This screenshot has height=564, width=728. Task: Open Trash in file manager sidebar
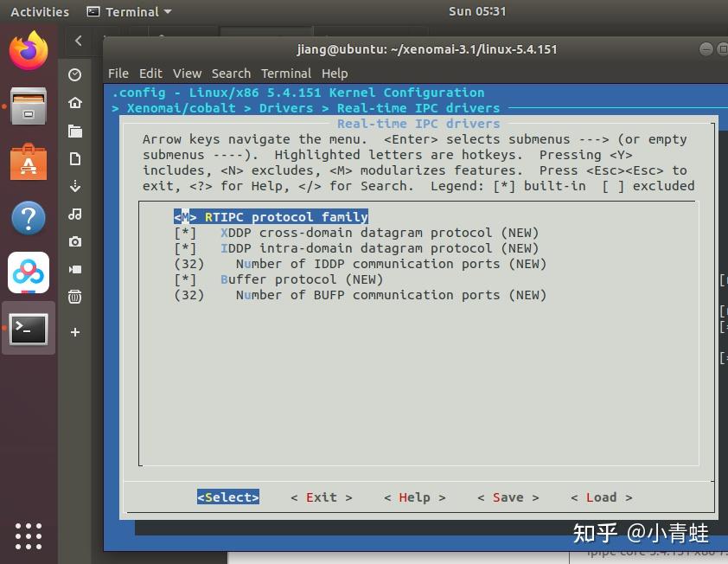[74, 297]
